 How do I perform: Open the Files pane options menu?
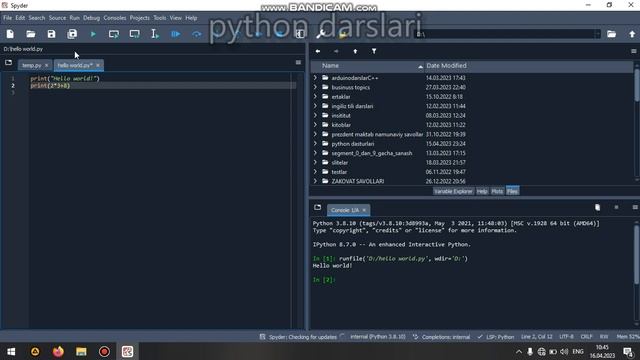634,51
